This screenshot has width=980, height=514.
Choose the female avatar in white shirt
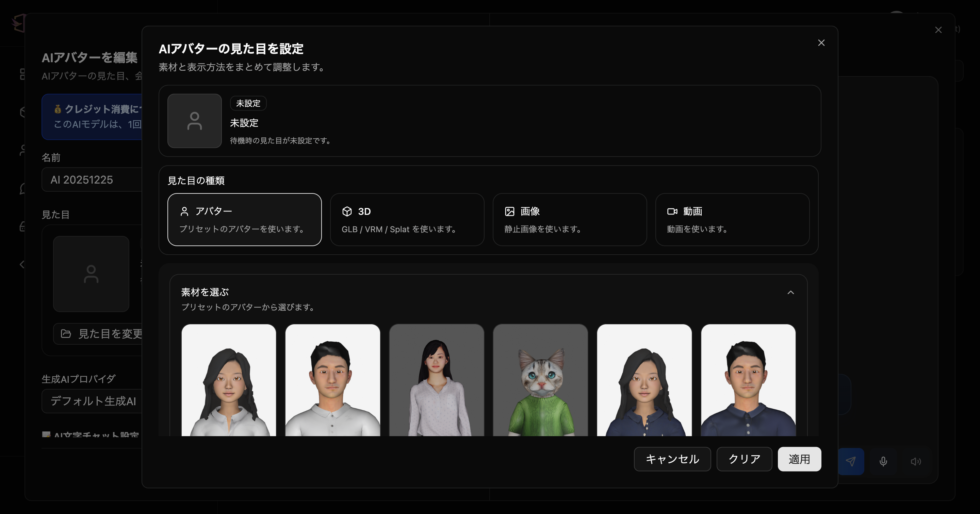[x=229, y=380]
